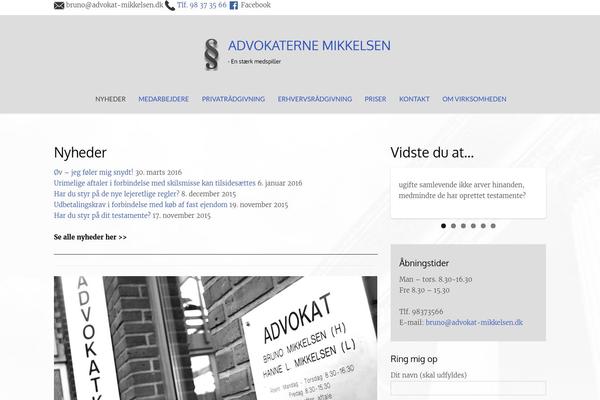Click the 'En stærk medspiller' tagline
Viewport: 600px width, 400px height.
coord(254,62)
